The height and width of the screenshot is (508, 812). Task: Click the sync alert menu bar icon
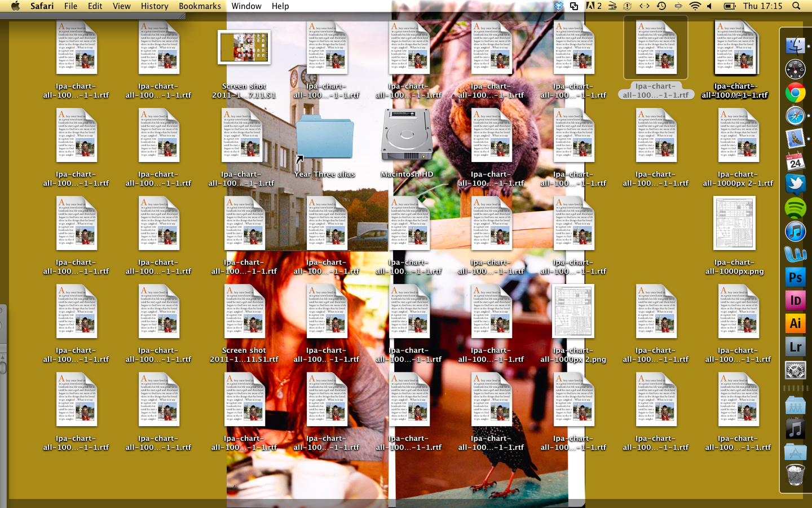627,6
